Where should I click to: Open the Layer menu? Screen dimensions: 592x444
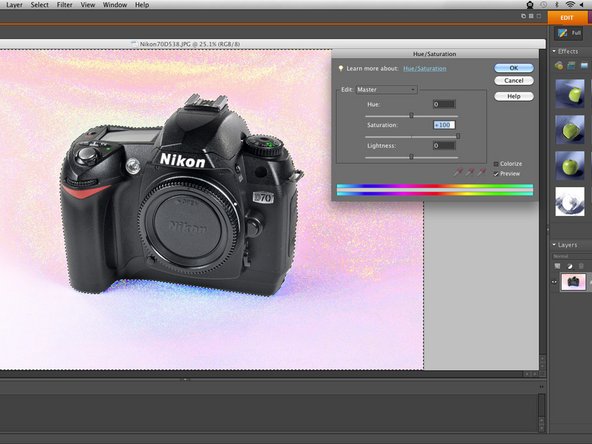(x=14, y=5)
